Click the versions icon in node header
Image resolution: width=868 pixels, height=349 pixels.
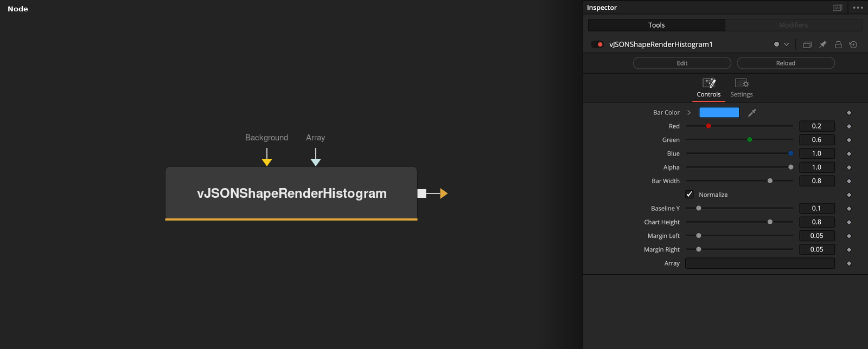[x=807, y=44]
